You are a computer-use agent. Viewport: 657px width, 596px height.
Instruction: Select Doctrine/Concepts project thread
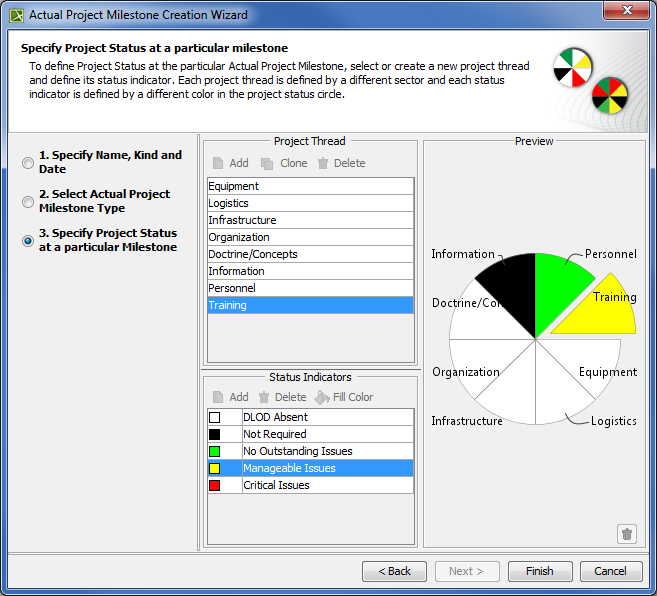click(x=310, y=254)
